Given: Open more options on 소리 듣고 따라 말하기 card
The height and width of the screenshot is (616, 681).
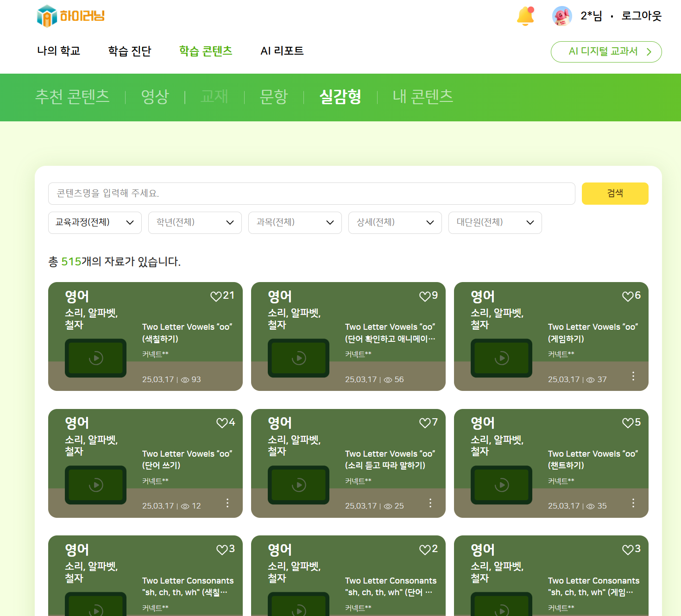Looking at the screenshot, I should [x=430, y=503].
